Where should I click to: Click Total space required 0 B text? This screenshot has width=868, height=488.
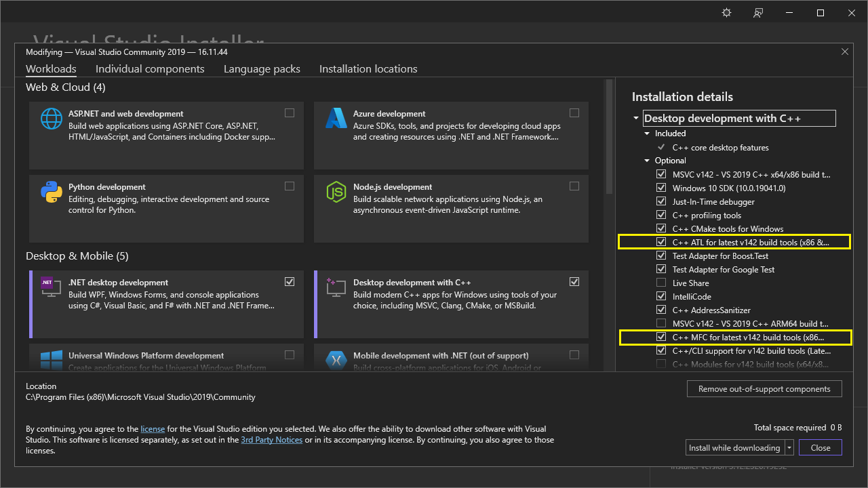(x=798, y=428)
